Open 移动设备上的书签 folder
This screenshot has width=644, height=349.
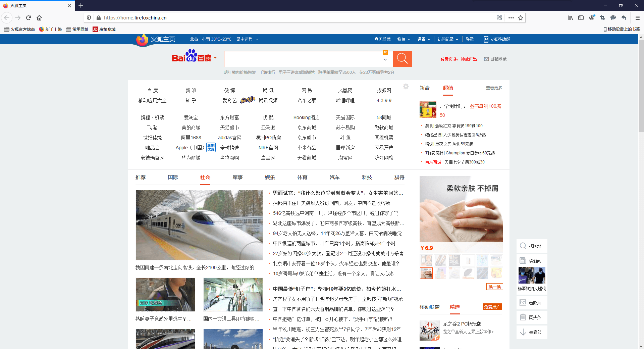622,29
